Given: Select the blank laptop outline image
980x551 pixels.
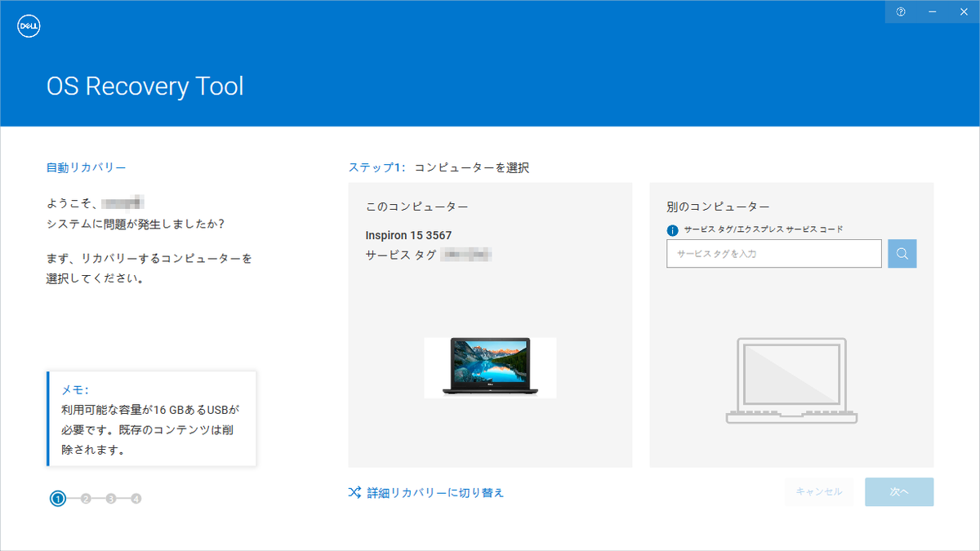Looking at the screenshot, I should point(792,380).
